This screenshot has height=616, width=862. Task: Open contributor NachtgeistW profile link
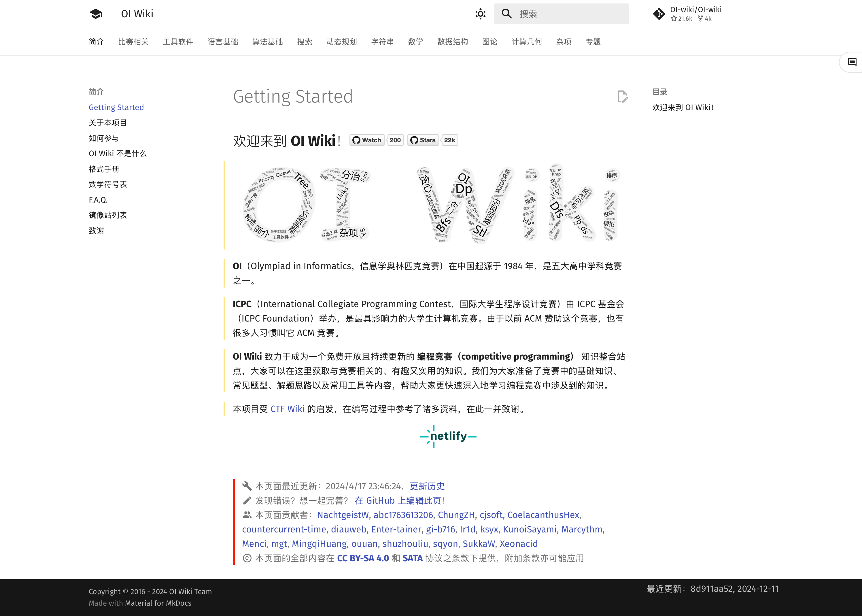(343, 515)
